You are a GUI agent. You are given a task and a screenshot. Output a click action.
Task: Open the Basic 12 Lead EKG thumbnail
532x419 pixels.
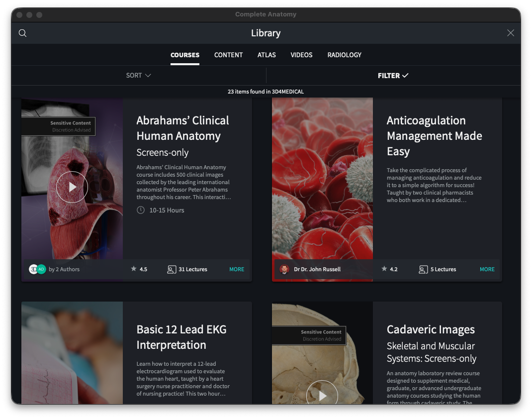[72, 353]
